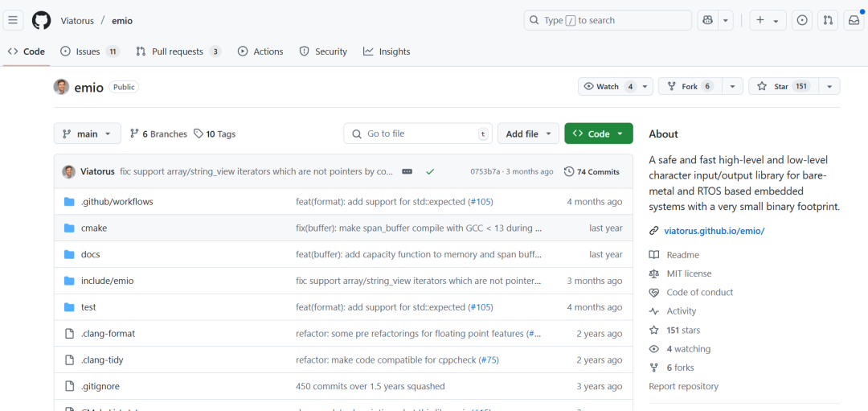The image size is (868, 411).
Task: Go to the GitHub homepage logo
Action: (42, 20)
